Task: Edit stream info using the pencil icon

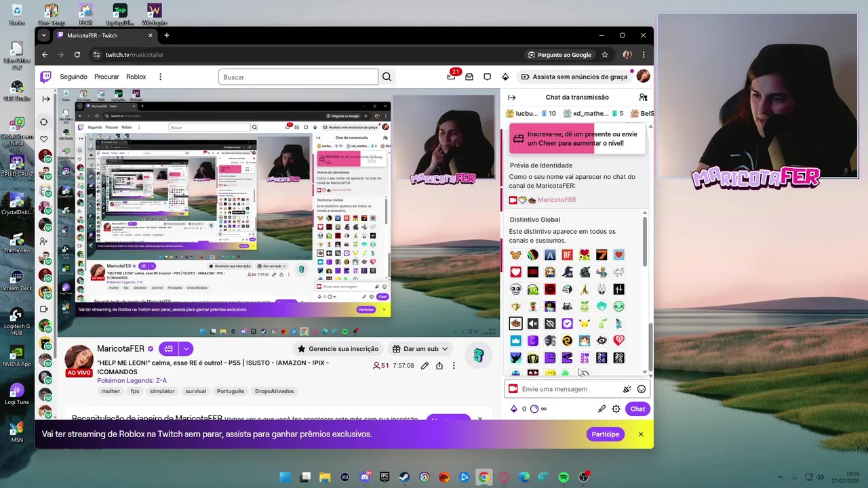Action: click(425, 365)
